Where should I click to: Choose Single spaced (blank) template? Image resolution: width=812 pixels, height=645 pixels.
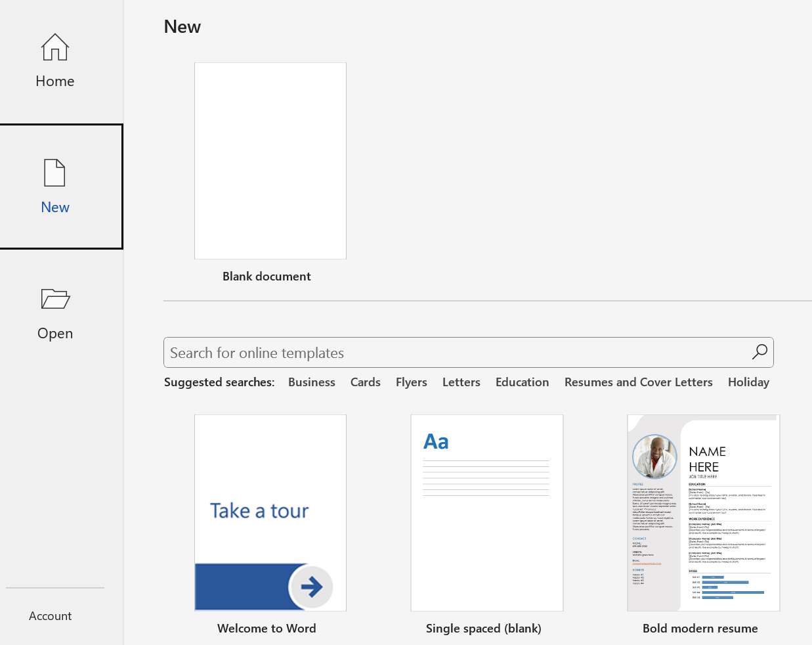486,512
